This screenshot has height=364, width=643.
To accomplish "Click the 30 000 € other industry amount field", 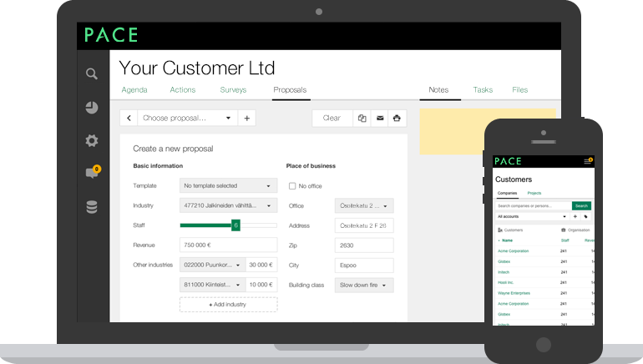I will click(x=261, y=265).
